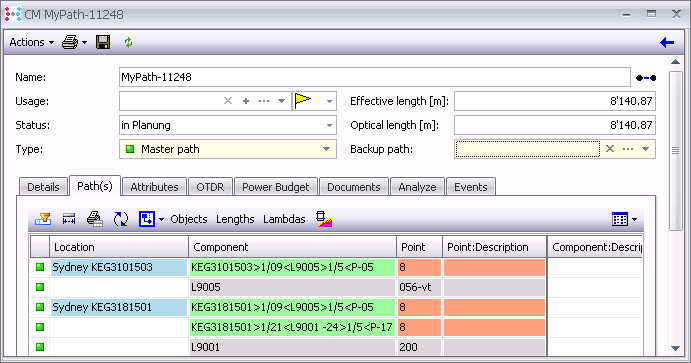Save the path with floppy disk icon

pos(103,42)
